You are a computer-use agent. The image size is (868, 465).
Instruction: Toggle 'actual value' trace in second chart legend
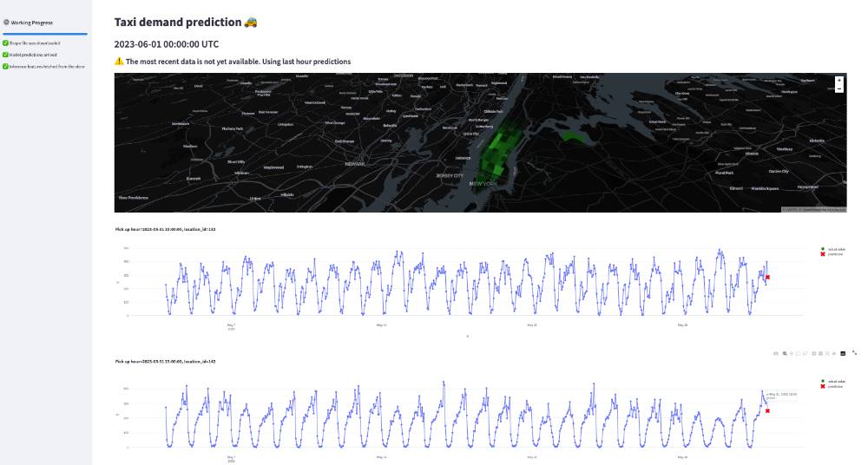pyautogui.click(x=833, y=382)
